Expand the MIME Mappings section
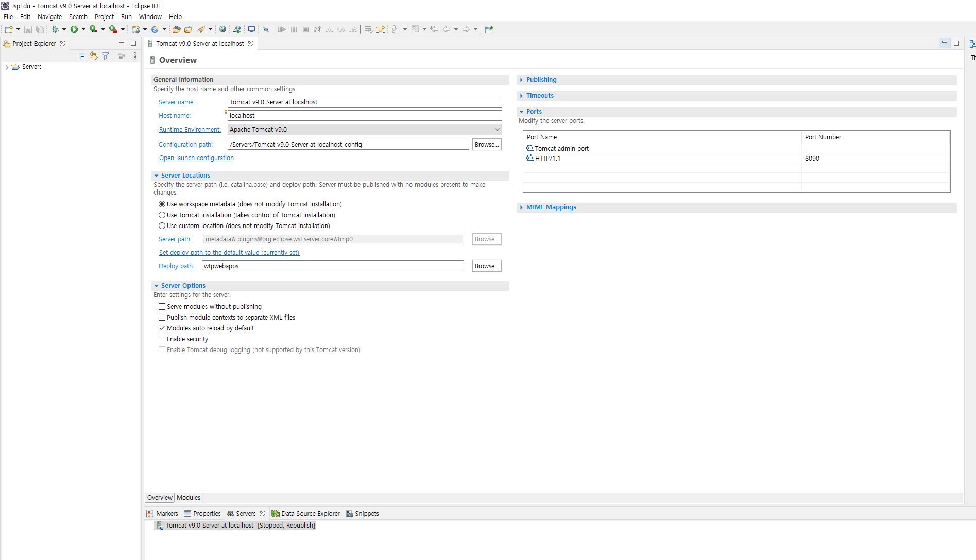Image resolution: width=976 pixels, height=560 pixels. (522, 207)
